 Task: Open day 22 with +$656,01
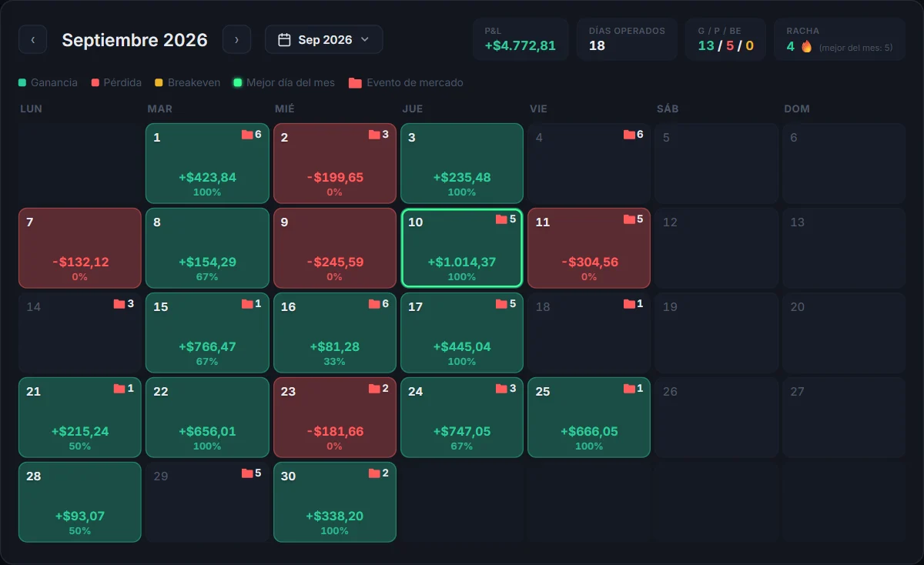pyautogui.click(x=207, y=417)
